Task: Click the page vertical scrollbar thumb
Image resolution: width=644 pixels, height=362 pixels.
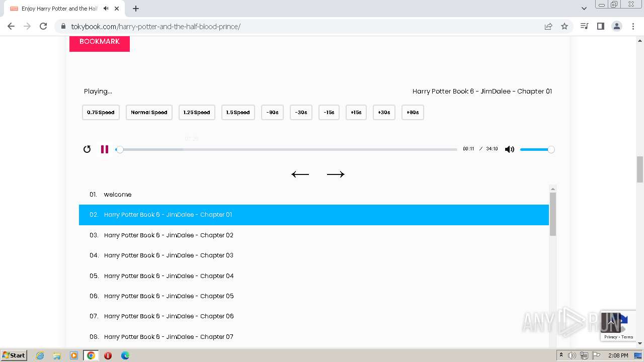Action: coord(640,169)
